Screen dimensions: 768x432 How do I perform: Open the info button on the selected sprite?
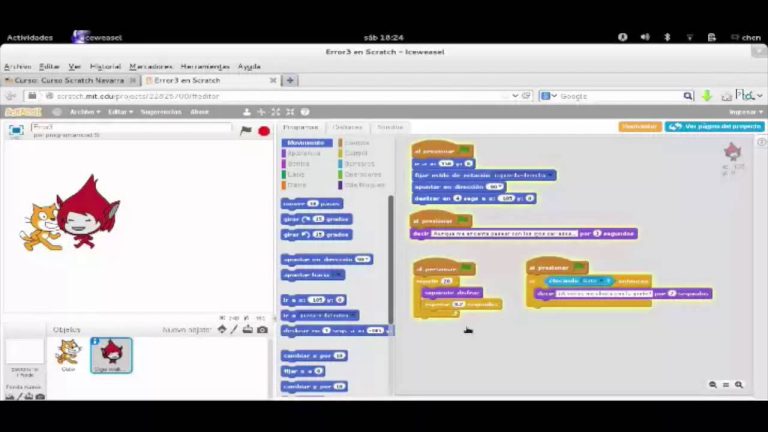pos(95,341)
